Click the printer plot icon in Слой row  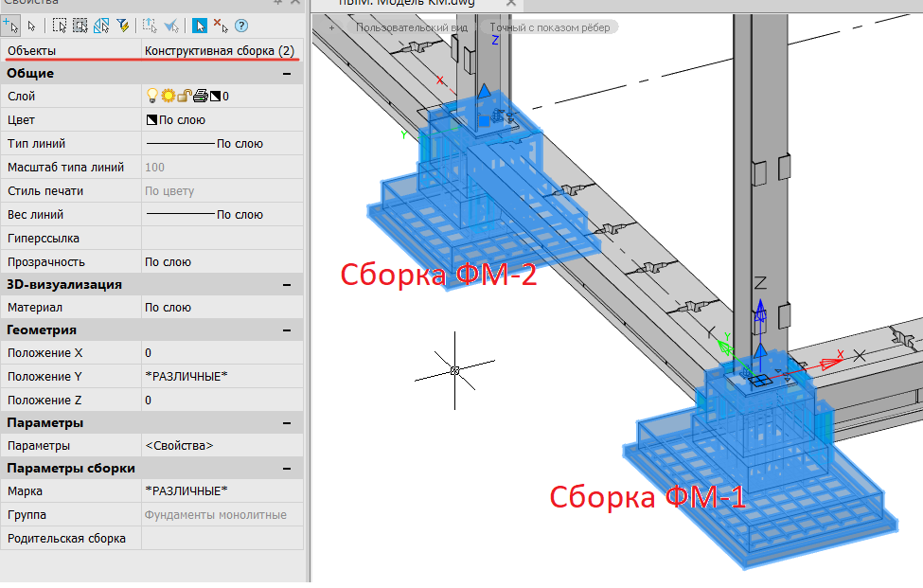pyautogui.click(x=201, y=96)
